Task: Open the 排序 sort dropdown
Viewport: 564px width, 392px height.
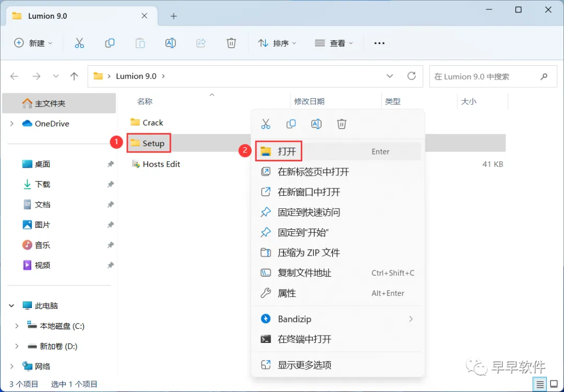Action: [x=277, y=43]
